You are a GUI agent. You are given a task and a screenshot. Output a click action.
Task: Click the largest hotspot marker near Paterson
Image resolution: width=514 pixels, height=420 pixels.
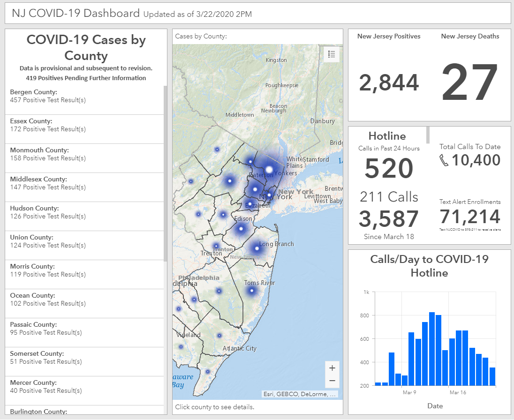coord(269,169)
